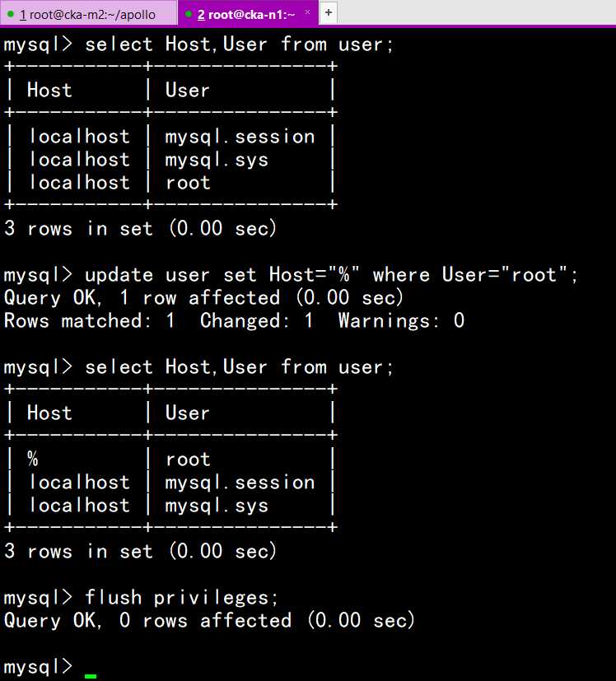Click 'mysql.sys' in the second result table
Image resolution: width=616 pixels, height=681 pixels.
217,506
